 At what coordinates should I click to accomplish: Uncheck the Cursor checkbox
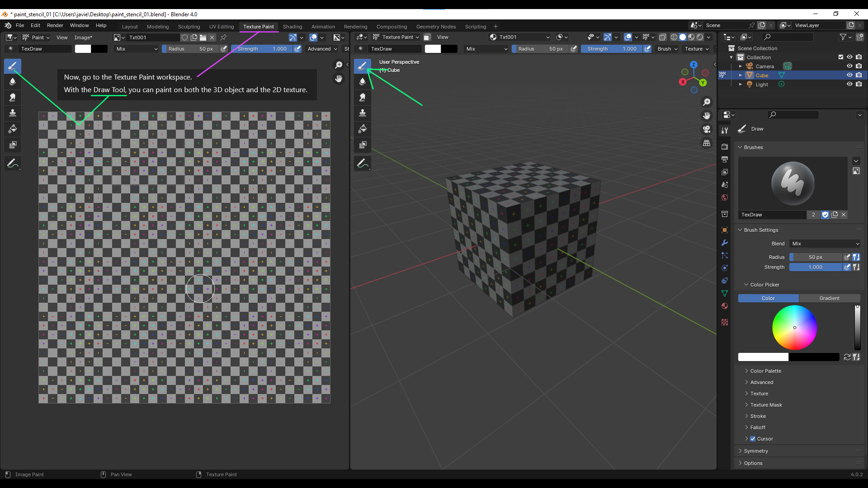tap(753, 439)
